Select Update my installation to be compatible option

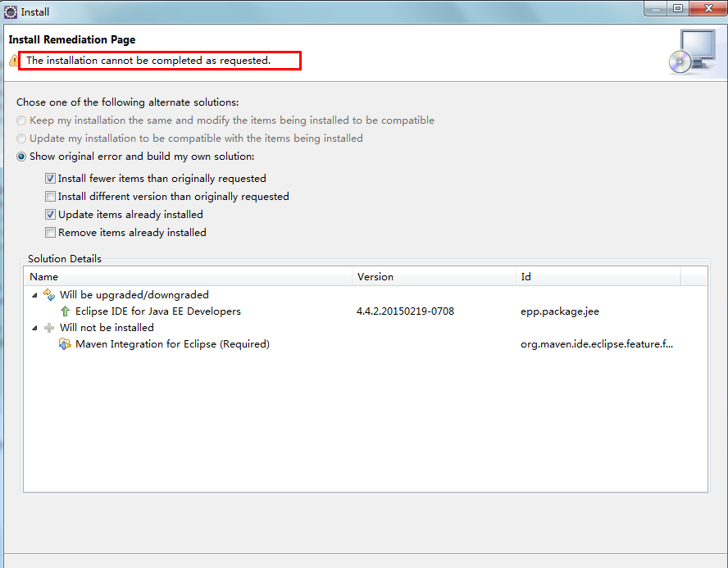(189, 139)
